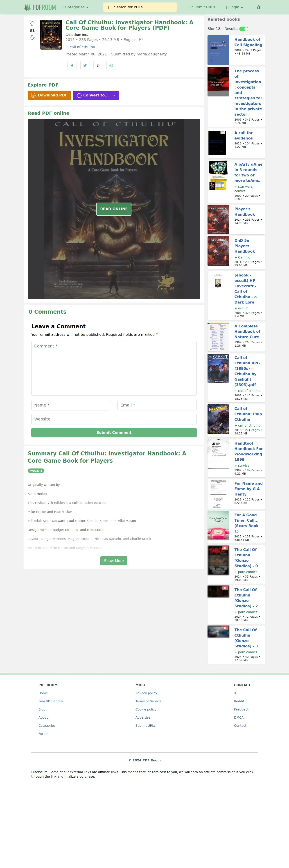This screenshot has width=289, height=868.
Task: Share via WhatsApp
Action: pyautogui.click(x=111, y=65)
